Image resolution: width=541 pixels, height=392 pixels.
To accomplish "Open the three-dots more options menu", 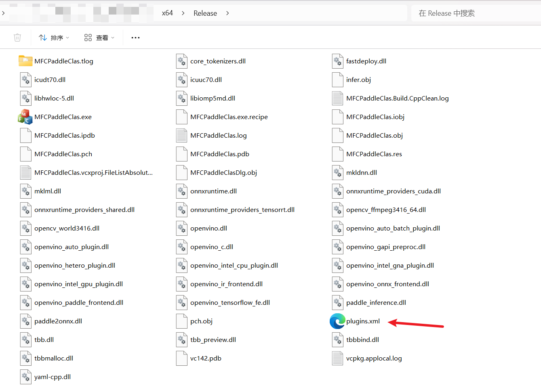I will tap(136, 38).
